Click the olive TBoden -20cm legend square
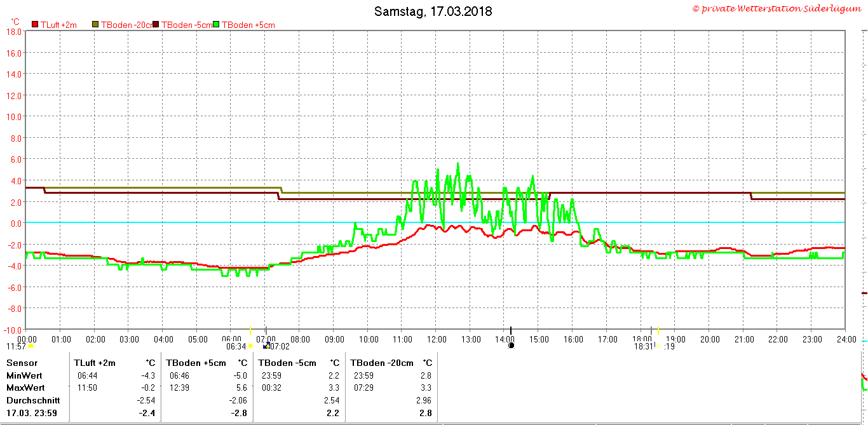The width and height of the screenshot is (868, 425). pyautogui.click(x=95, y=25)
